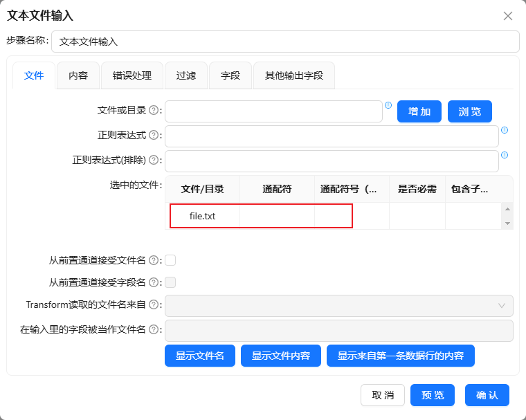
Task: Click help icon beside 从前置通道接受文件名
Action: click(154, 260)
